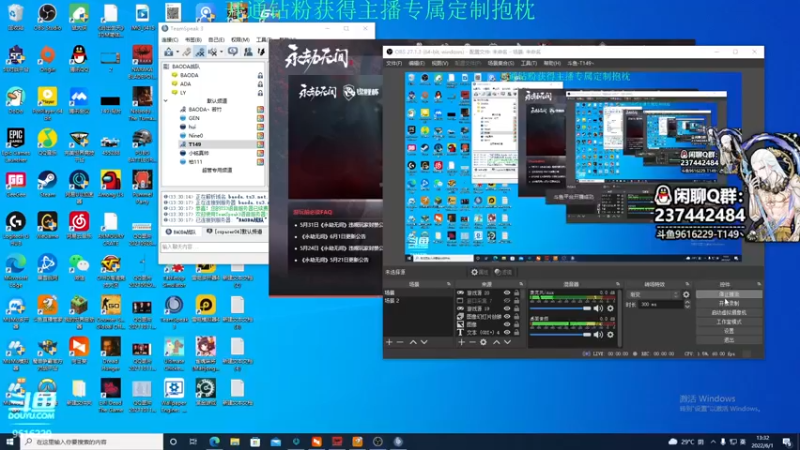Click the TeamSpeak connect toolbar icon

coord(168,52)
